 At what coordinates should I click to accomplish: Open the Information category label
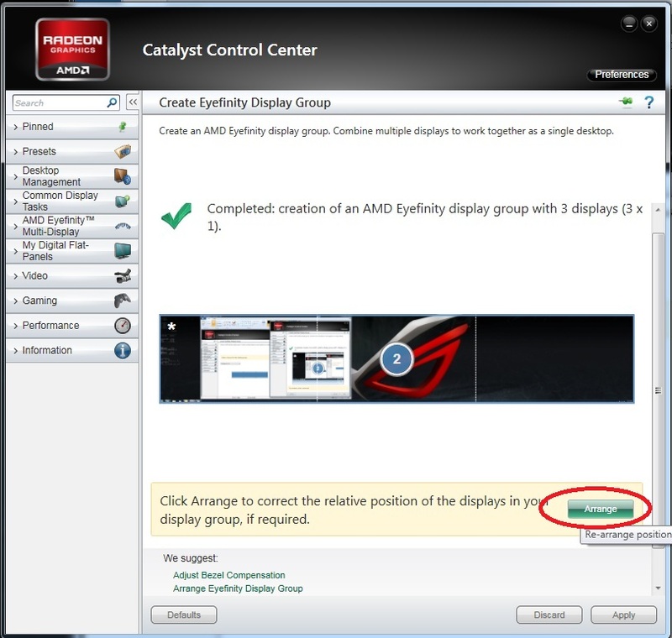point(47,350)
